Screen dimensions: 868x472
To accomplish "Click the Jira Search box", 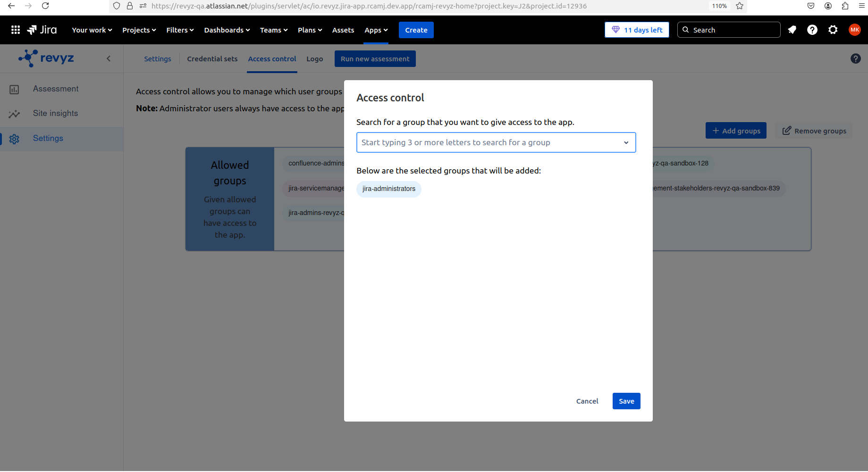I will [729, 30].
